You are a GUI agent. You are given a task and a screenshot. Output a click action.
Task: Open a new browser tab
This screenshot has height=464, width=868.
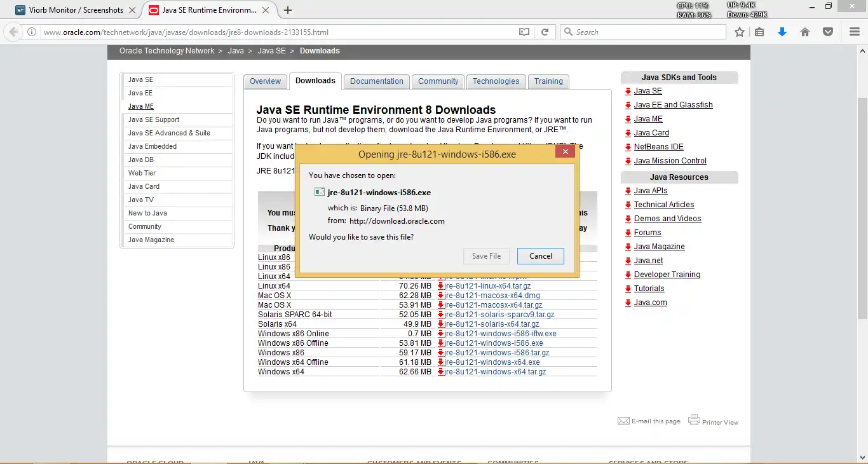click(x=288, y=10)
